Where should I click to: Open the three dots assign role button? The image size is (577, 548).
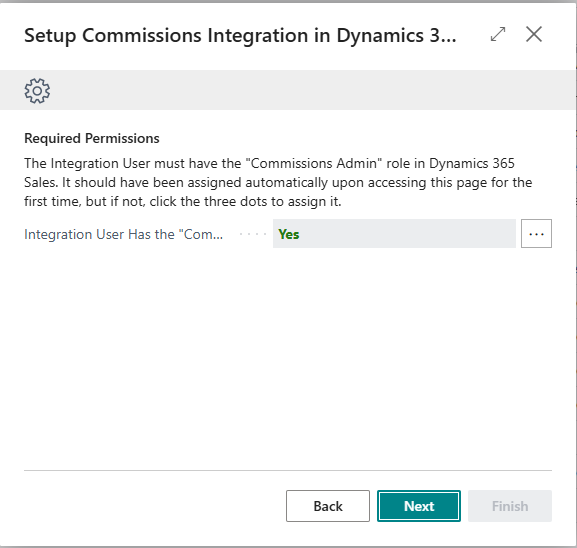click(x=536, y=234)
